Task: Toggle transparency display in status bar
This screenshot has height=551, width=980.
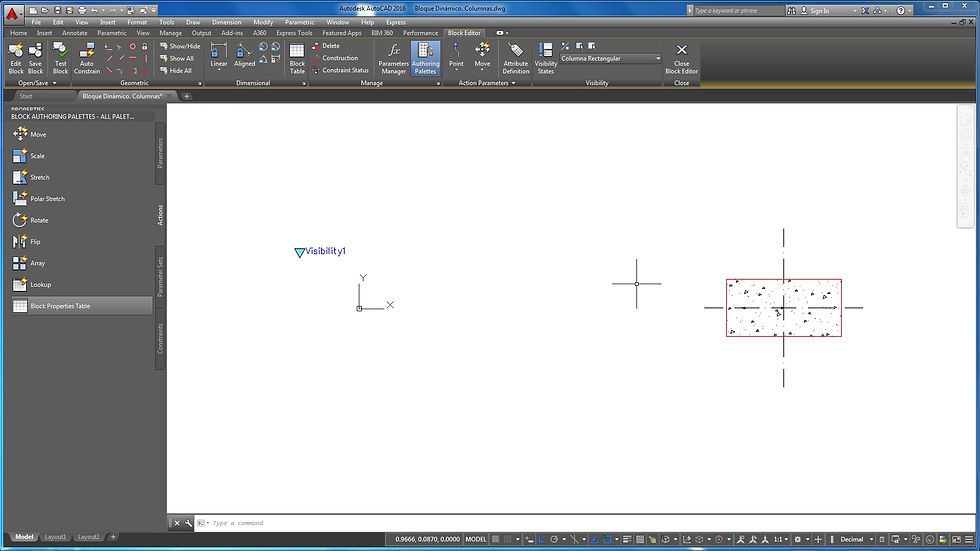Action: 640,539
